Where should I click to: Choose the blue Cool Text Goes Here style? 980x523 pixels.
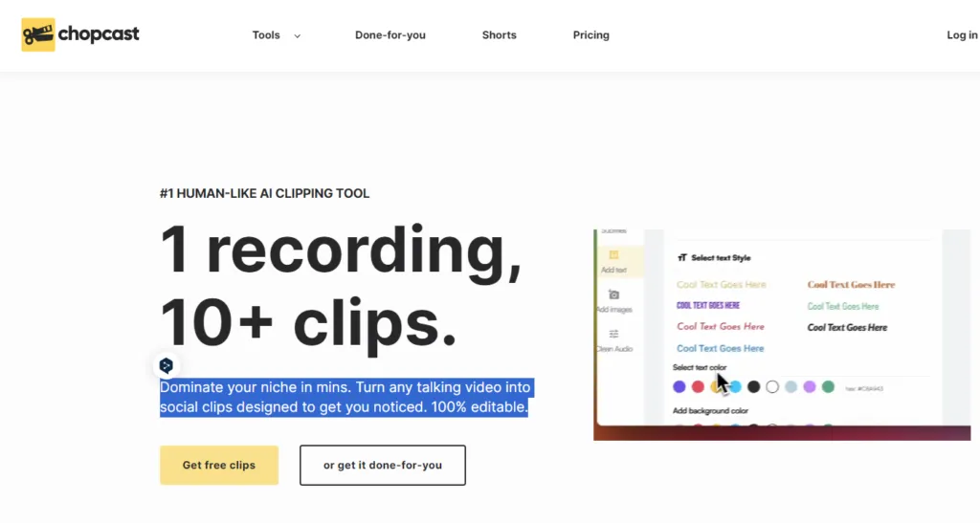click(720, 348)
